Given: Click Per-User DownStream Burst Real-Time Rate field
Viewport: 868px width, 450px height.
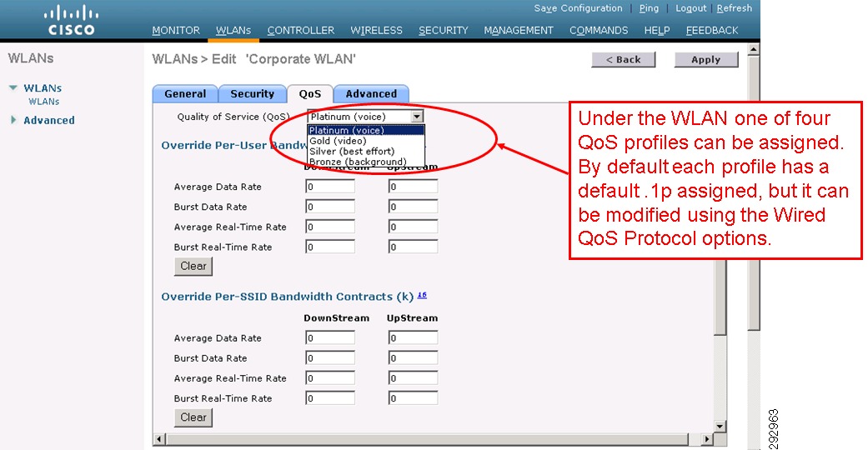Looking at the screenshot, I should click(x=330, y=247).
